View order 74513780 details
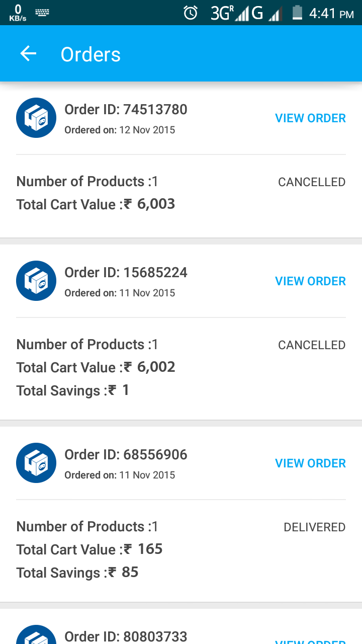Viewport: 362px width, 644px height. 310,118
